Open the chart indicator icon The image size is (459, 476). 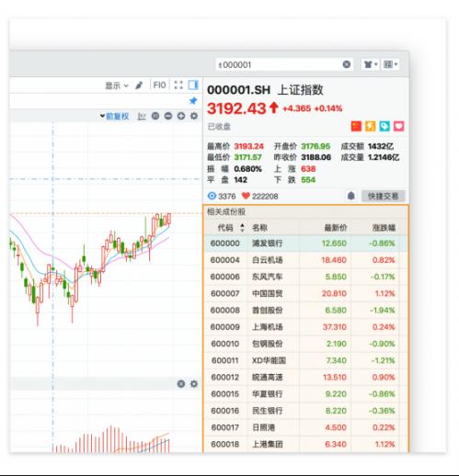(142, 117)
